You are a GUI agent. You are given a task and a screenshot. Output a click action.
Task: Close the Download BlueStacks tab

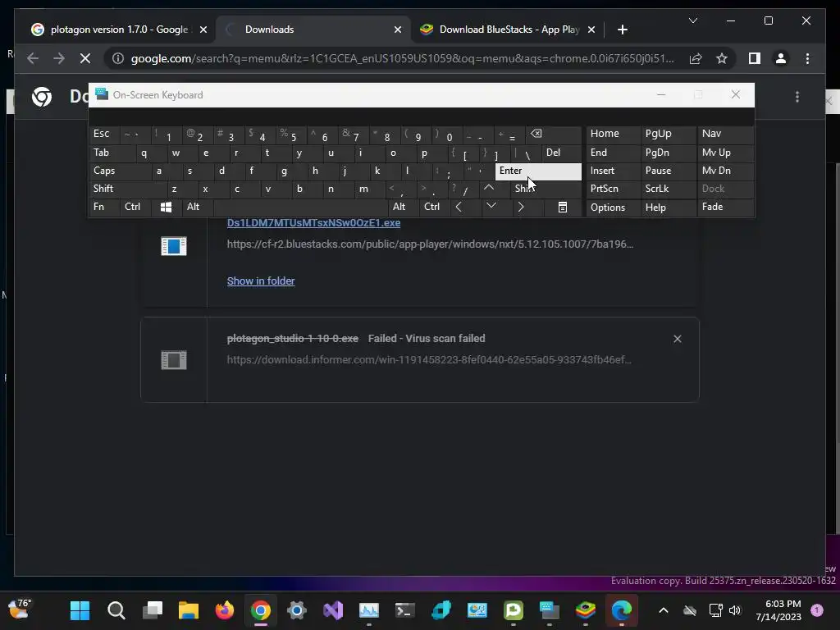tap(591, 30)
